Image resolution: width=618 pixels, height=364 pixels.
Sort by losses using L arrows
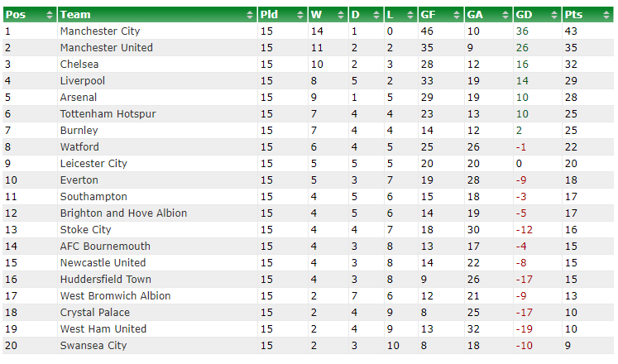(410, 15)
